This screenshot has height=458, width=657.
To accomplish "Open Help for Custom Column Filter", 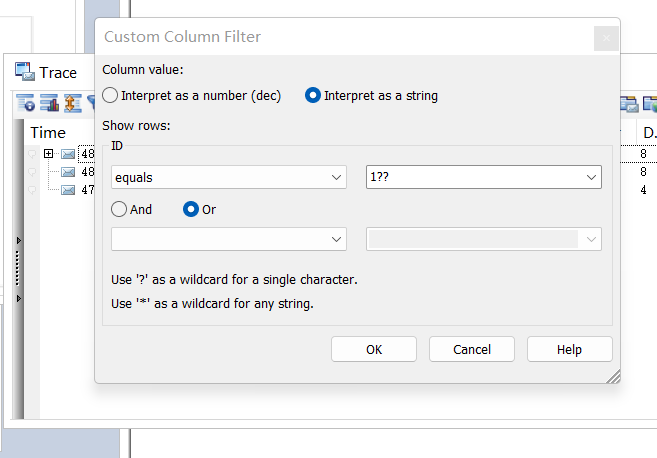I will [x=569, y=349].
